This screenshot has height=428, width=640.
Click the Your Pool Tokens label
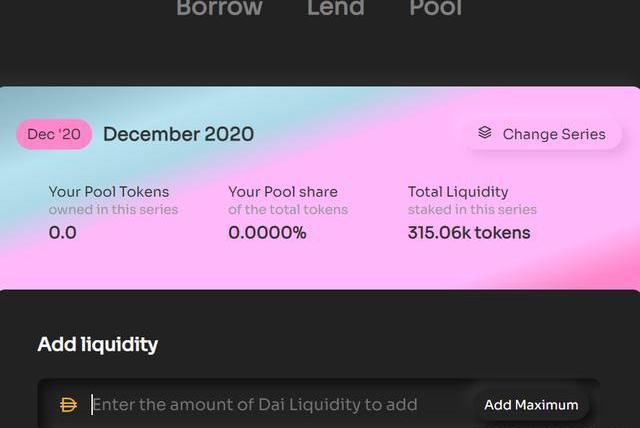point(109,191)
